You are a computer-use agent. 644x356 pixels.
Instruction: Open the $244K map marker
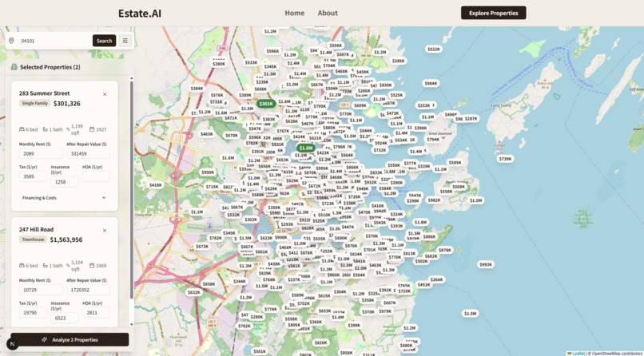tap(240, 281)
